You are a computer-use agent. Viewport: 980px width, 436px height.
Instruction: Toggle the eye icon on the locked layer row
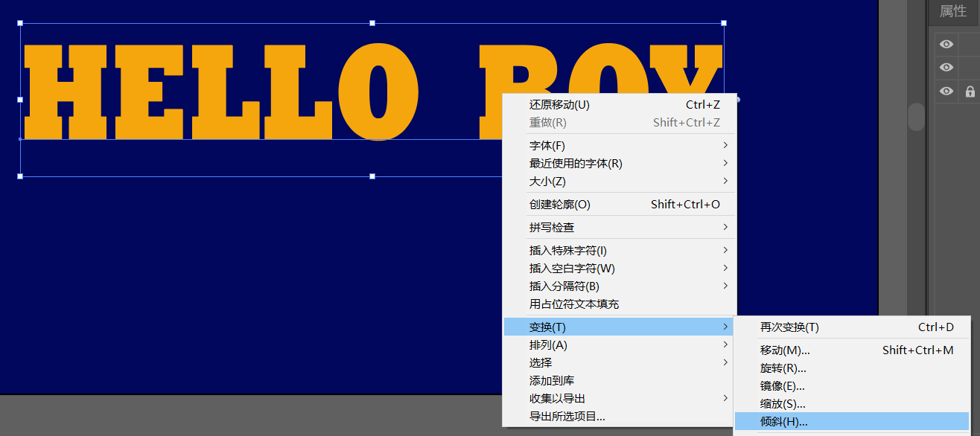pos(946,92)
